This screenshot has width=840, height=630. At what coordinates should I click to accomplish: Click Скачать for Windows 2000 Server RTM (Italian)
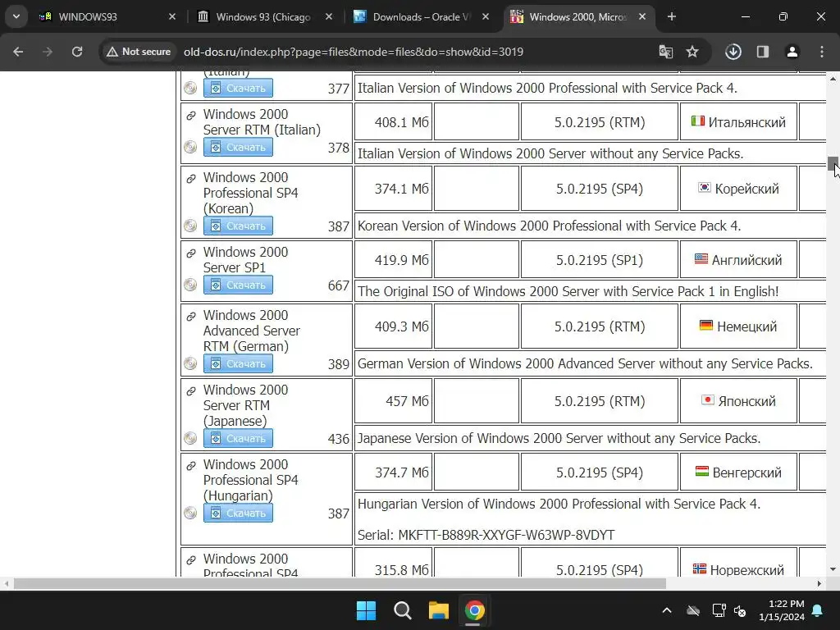pos(238,147)
